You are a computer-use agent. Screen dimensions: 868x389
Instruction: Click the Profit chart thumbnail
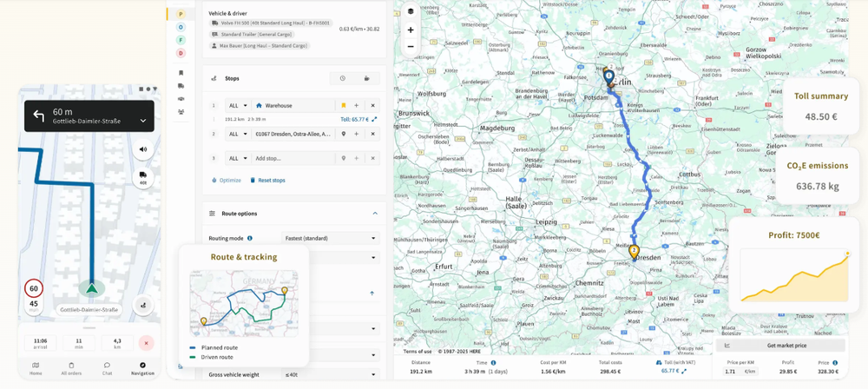794,275
